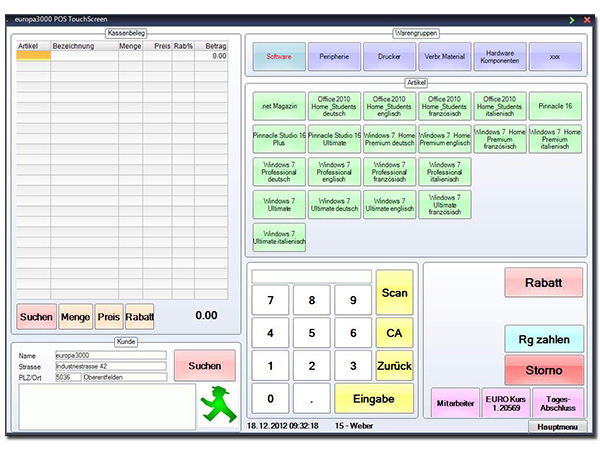Screen dimensions: 600x449
Task: Click the green walking man icon
Action: [218, 404]
